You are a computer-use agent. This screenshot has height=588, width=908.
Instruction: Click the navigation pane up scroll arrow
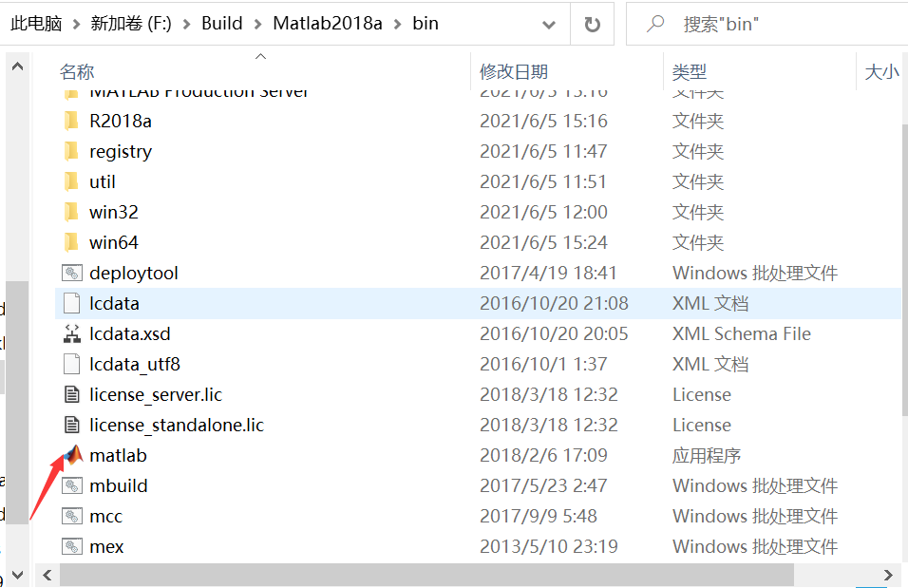(17, 66)
